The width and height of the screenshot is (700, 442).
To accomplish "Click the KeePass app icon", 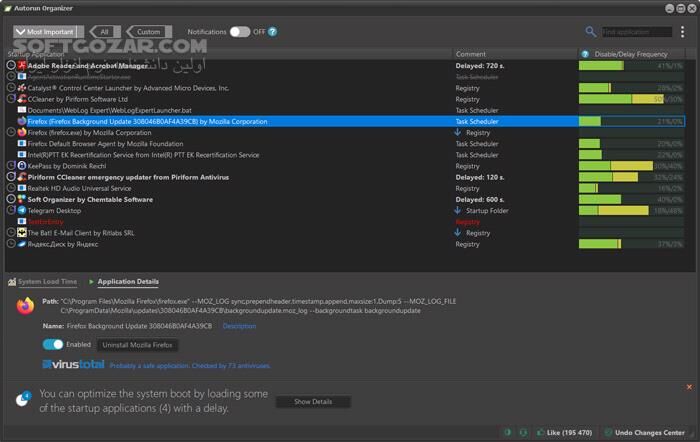I will (22, 166).
